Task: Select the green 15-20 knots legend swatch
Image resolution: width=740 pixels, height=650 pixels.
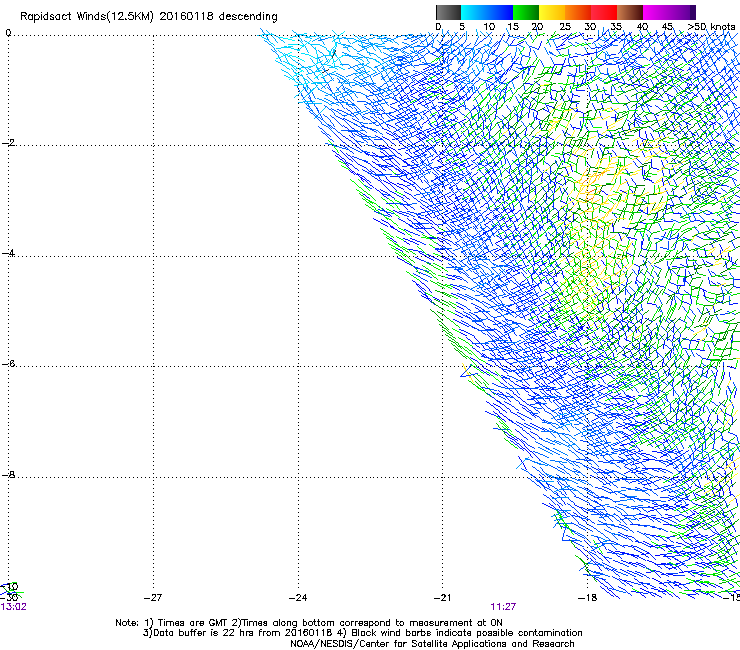Action: click(526, 12)
